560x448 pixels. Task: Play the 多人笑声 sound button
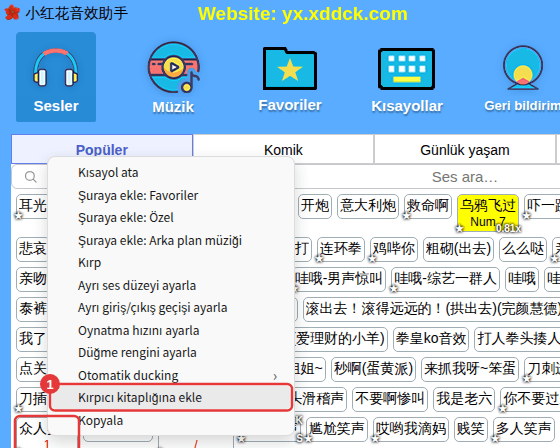coord(523,429)
